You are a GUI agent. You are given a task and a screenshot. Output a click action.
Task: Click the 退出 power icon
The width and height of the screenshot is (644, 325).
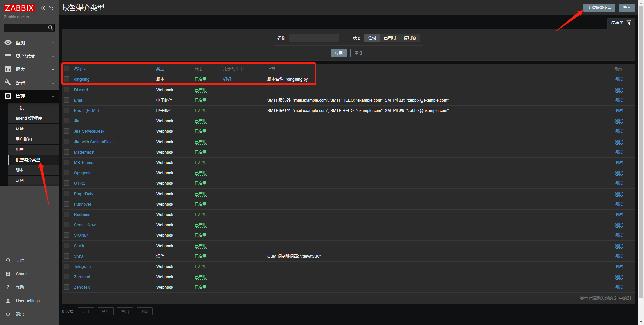pyautogui.click(x=8, y=314)
